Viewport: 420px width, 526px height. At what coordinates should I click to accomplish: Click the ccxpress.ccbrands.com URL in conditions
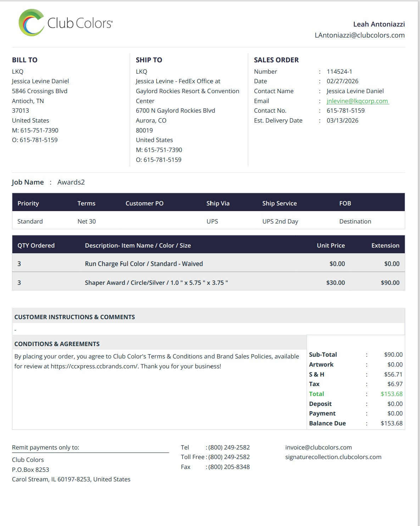tap(94, 366)
